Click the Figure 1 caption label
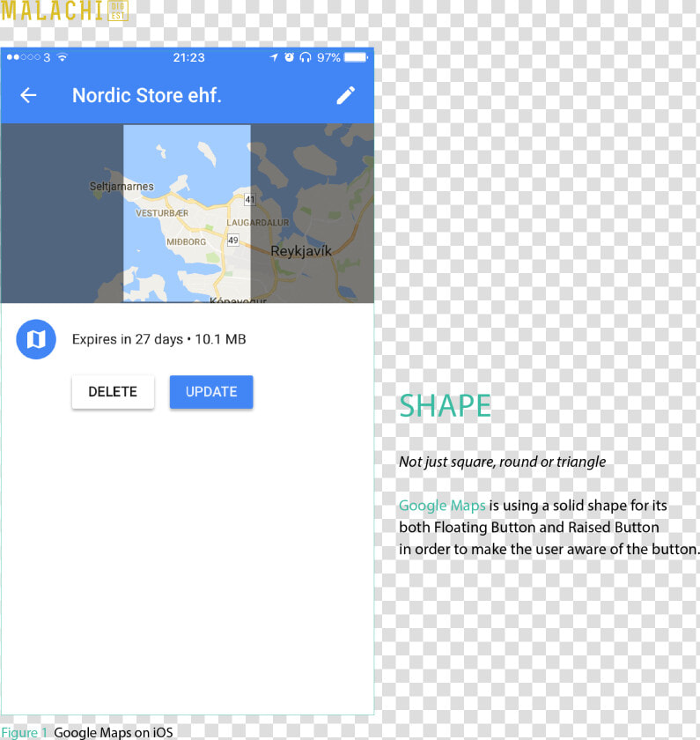This screenshot has width=700, height=740. tap(24, 732)
